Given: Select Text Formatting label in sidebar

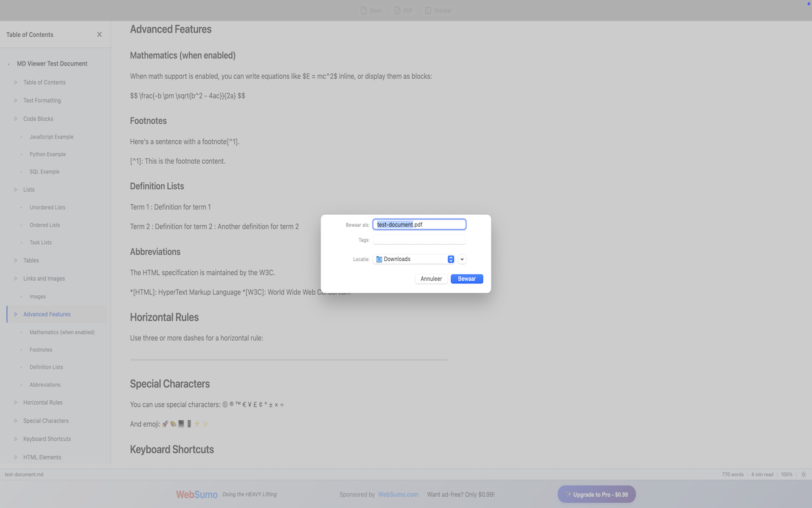Looking at the screenshot, I should coord(43,100).
